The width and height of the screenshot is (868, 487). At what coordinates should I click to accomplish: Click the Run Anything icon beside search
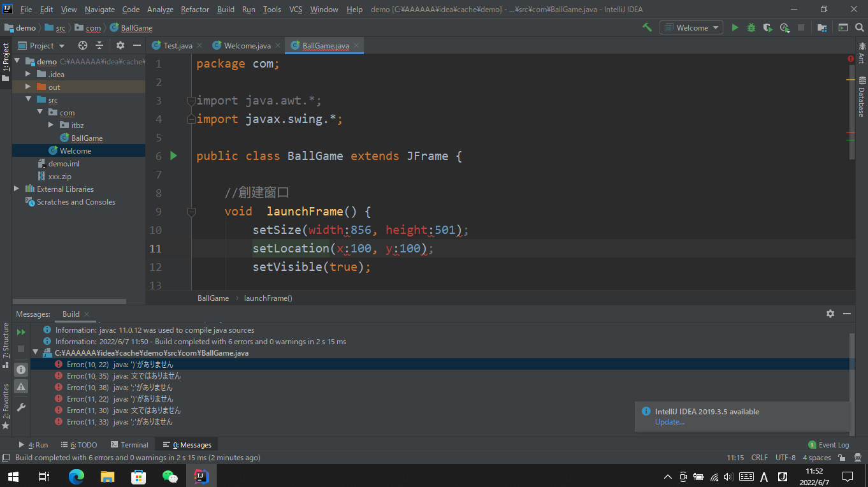coord(843,27)
